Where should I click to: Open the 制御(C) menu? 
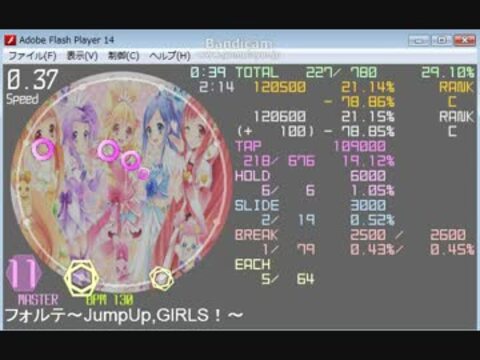(123, 55)
